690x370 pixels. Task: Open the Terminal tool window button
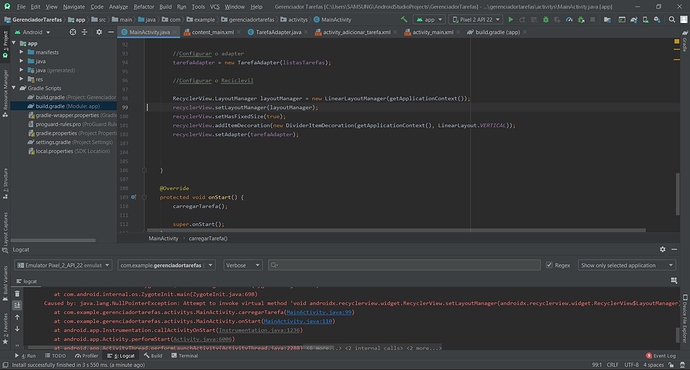click(x=184, y=355)
